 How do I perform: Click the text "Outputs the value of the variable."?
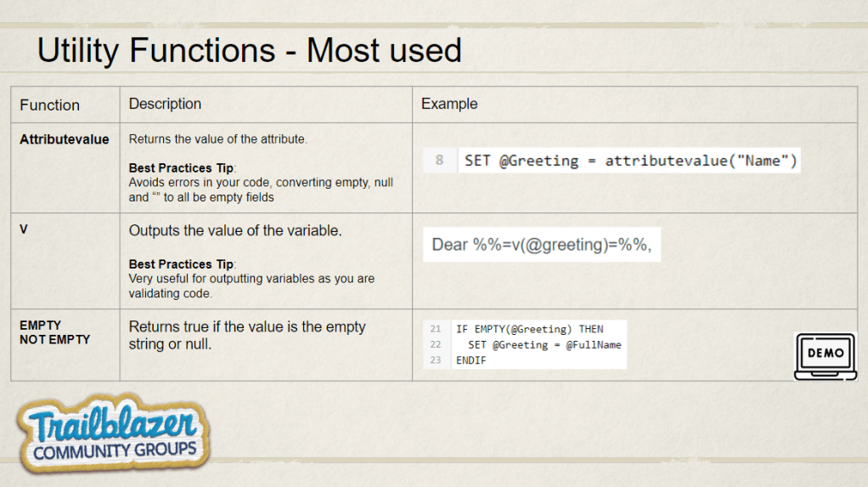coord(235,230)
